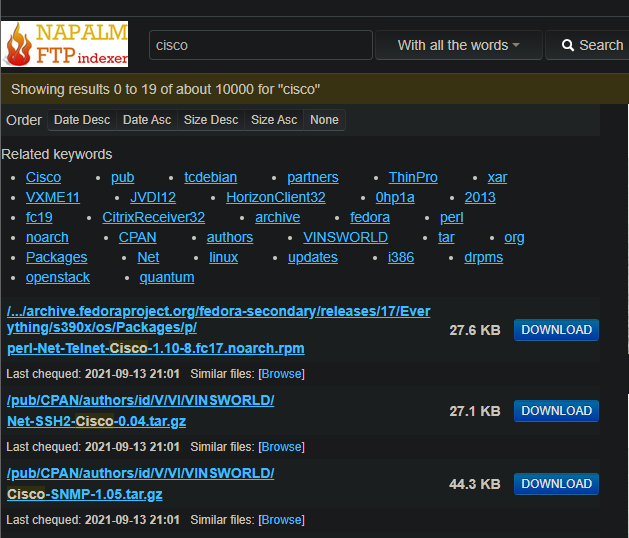Open Cisco-SNMP-1.05.tar.gz file link
Viewport: 629px width, 538px height.
[x=85, y=494]
